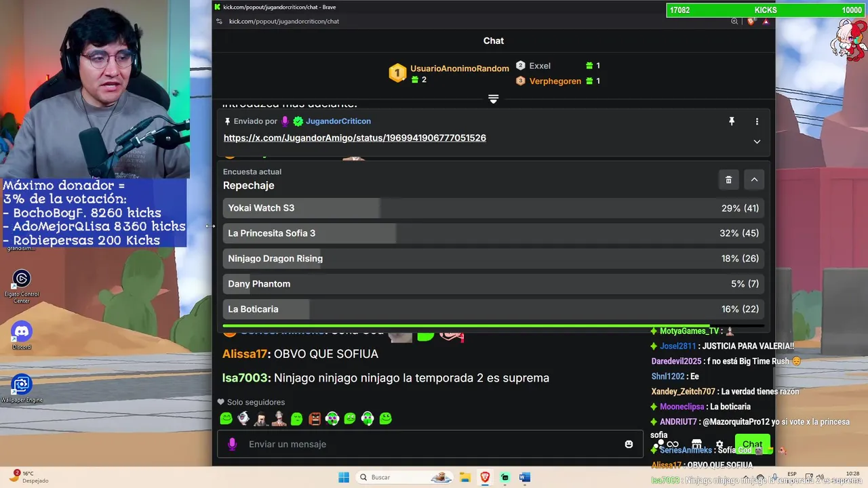Open site information icon in address bar
Viewport: 868px width, 488px height.
pos(219,21)
